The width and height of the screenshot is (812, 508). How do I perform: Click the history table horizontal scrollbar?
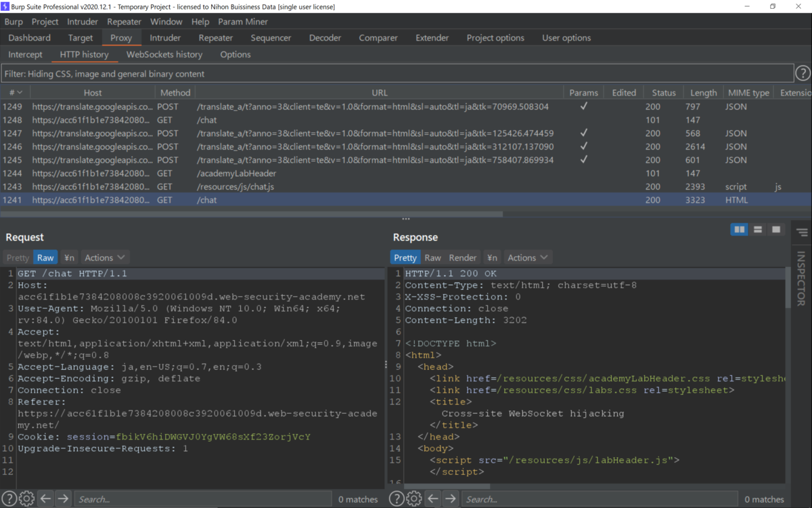pyautogui.click(x=251, y=214)
